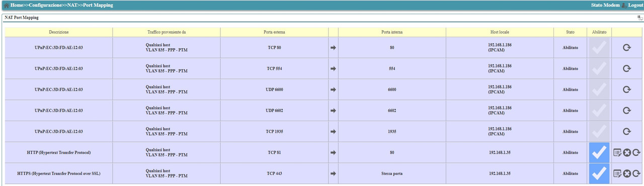644x186 pixels.
Task: Refresh the UDP 6600 mapping row
Action: point(627,89)
